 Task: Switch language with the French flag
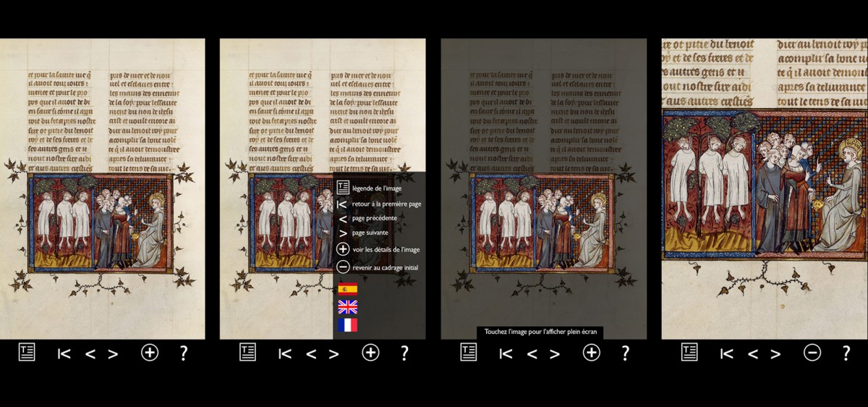pyautogui.click(x=347, y=325)
